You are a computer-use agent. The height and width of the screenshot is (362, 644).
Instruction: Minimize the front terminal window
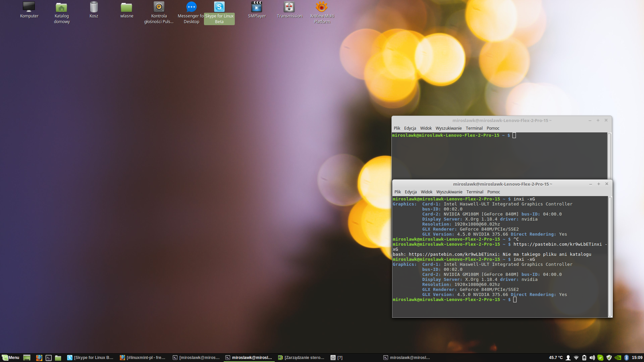pos(591,184)
